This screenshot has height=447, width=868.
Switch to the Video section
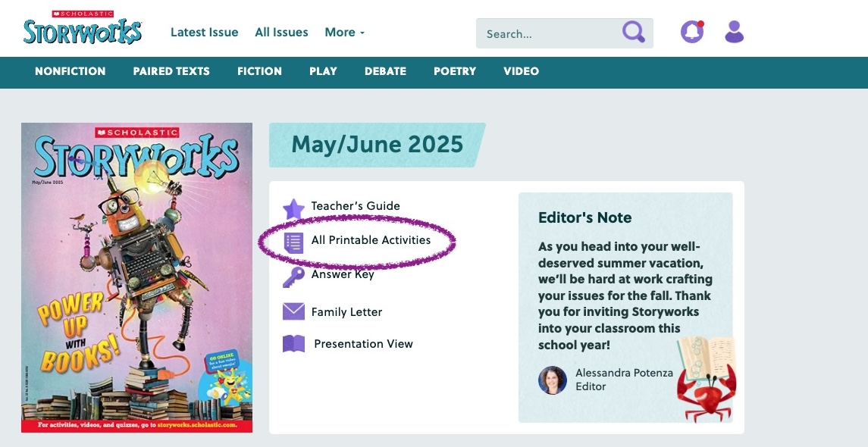point(521,71)
